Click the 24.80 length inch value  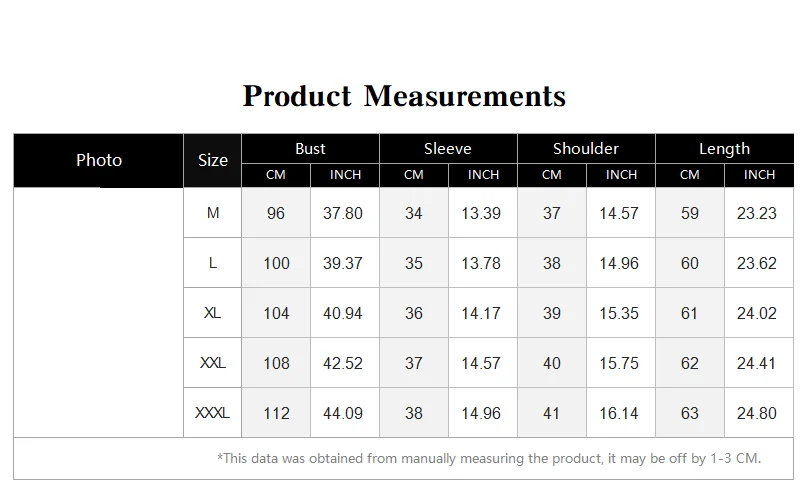coord(757,413)
